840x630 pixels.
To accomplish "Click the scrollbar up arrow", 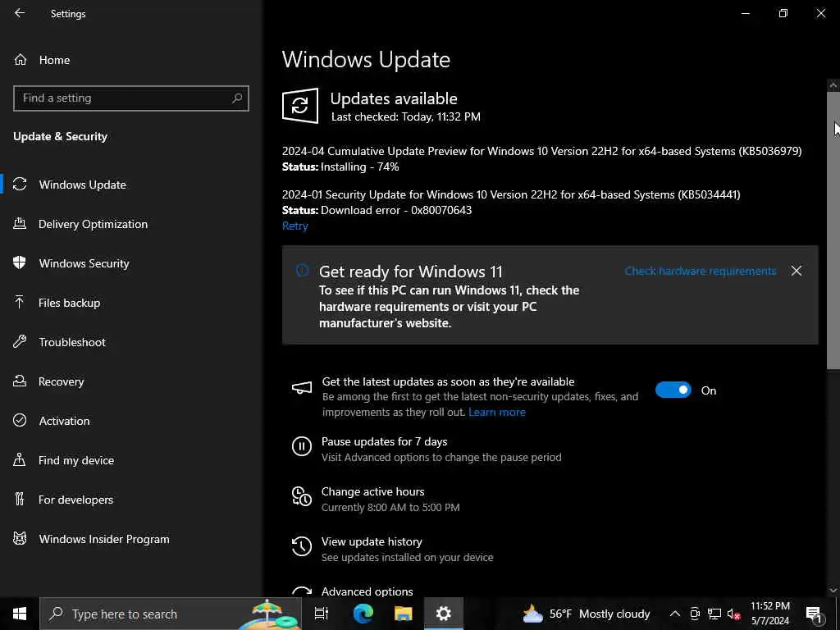I will (833, 84).
